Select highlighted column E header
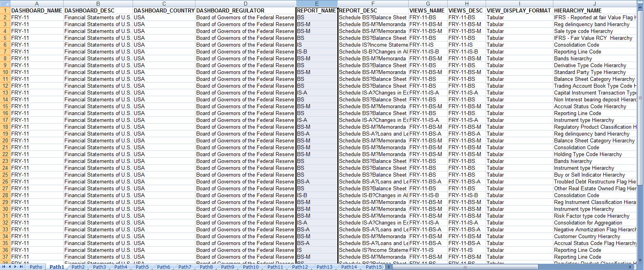 pos(317,4)
